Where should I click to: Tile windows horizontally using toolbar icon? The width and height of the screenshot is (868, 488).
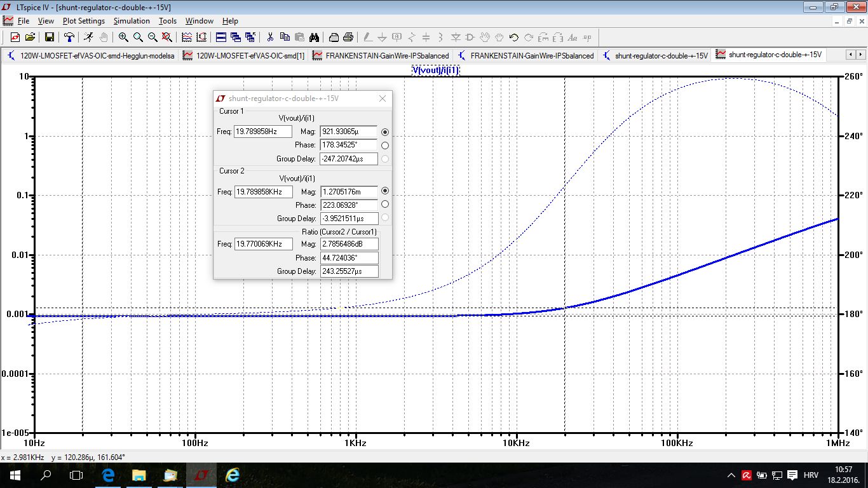pyautogui.click(x=221, y=37)
